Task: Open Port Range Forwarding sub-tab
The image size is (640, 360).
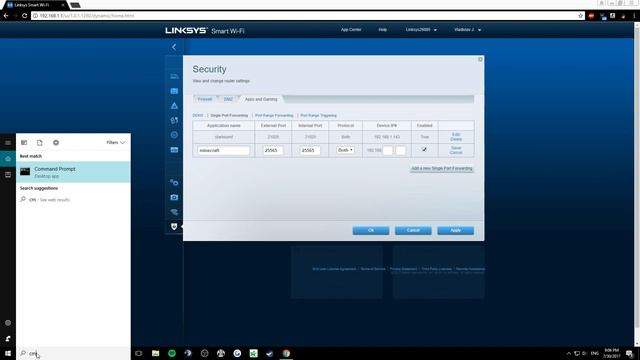Action: (x=274, y=116)
